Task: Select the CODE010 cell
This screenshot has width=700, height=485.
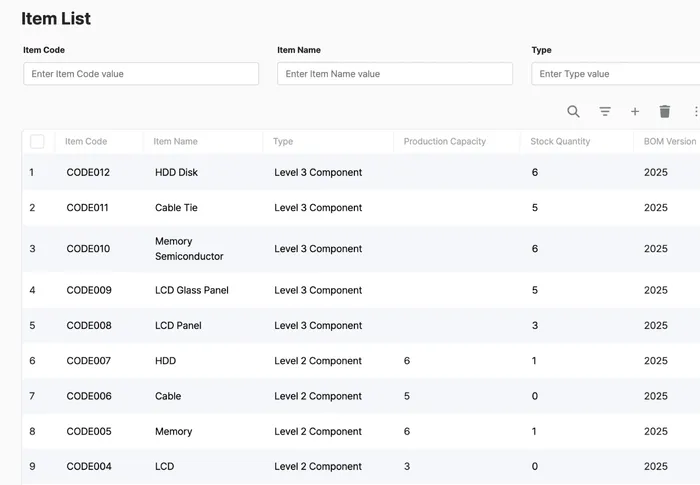Action: coord(88,249)
